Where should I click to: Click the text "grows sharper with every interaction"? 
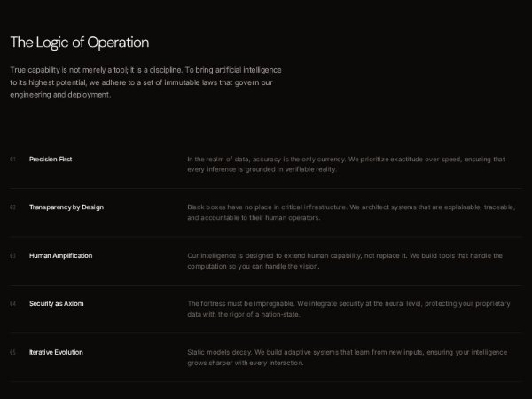pyautogui.click(x=246, y=363)
